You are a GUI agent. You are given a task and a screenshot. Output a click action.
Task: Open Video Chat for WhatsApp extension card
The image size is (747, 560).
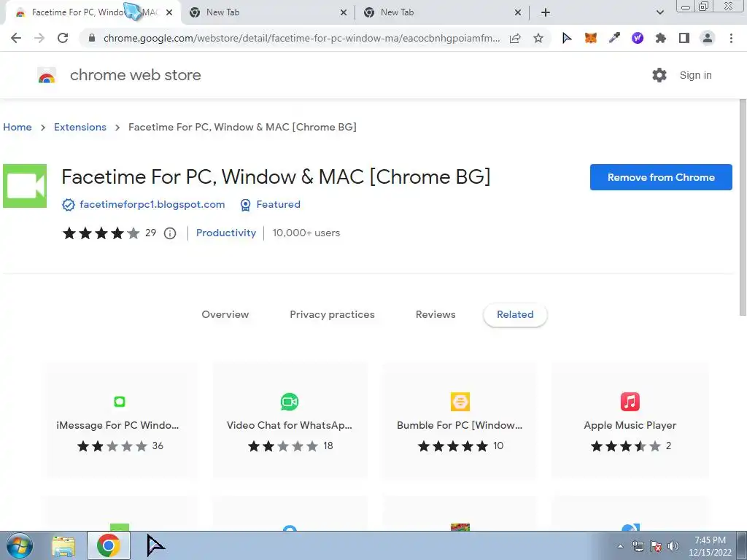290,420
